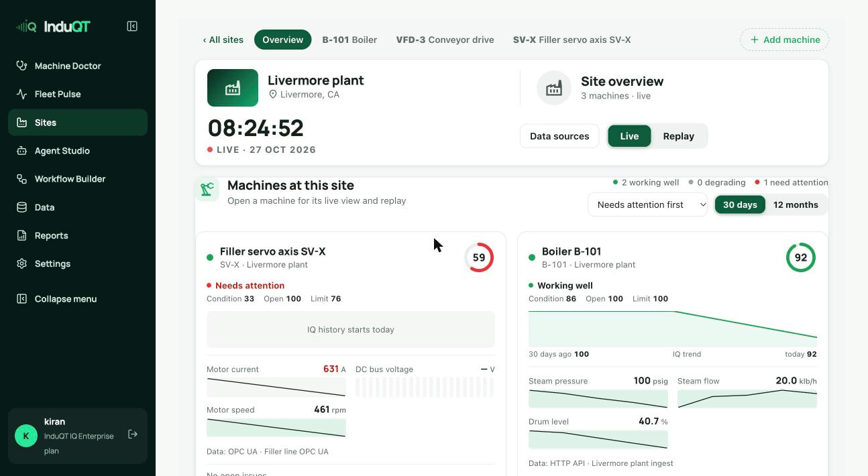Switch to VFD-3 Conveyor drive tab
The width and height of the screenshot is (868, 476).
click(x=445, y=40)
